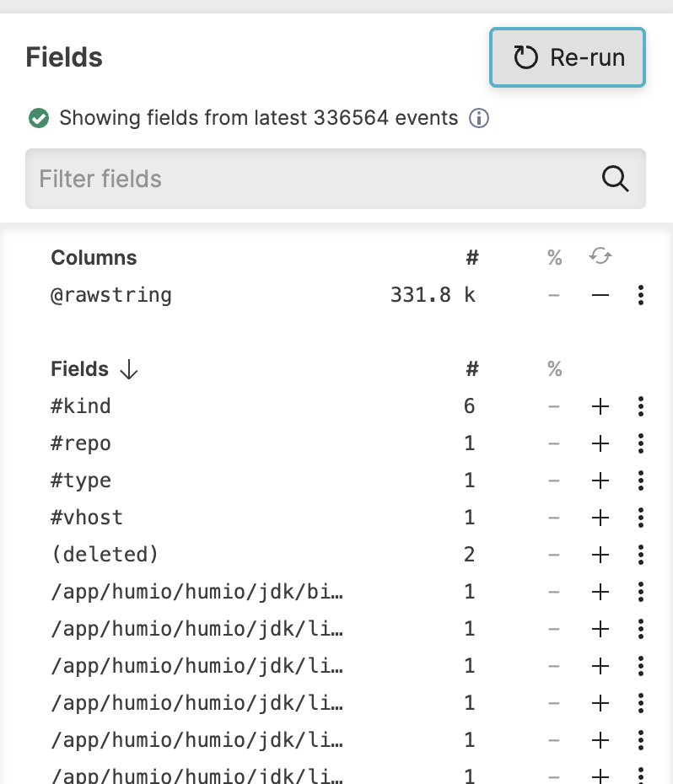673x784 pixels.
Task: Open the kebab menu for #vhost field
Action: coord(641,517)
